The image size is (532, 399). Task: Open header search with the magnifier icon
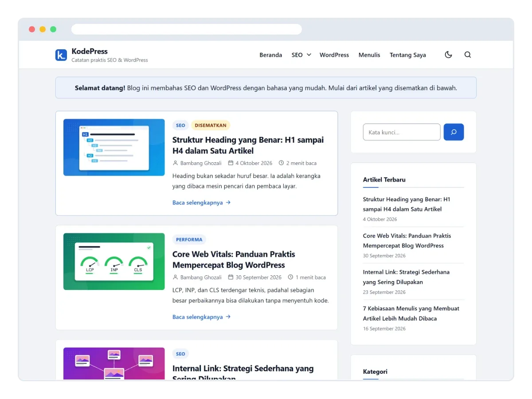click(x=468, y=55)
